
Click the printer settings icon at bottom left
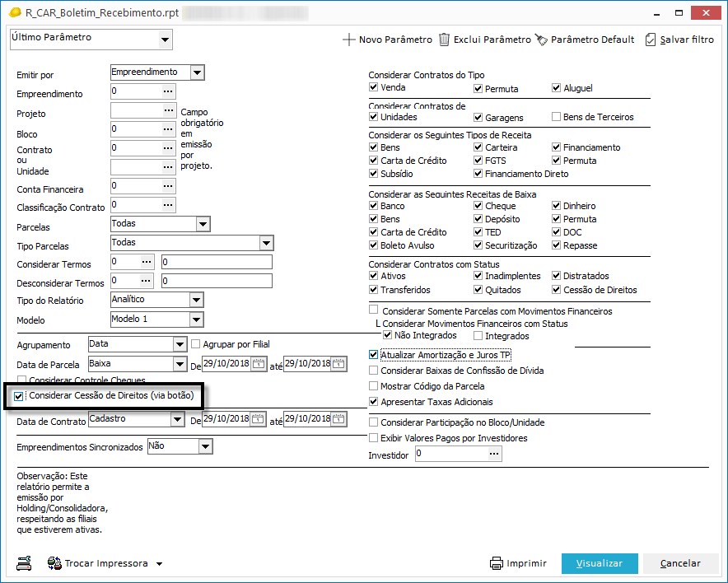point(24,563)
